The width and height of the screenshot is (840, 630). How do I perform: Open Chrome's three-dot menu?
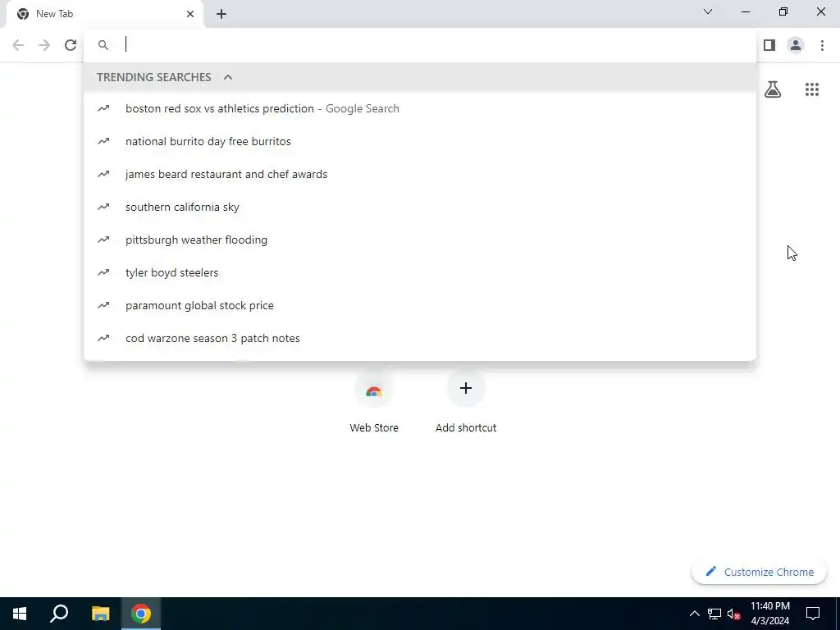(x=822, y=46)
